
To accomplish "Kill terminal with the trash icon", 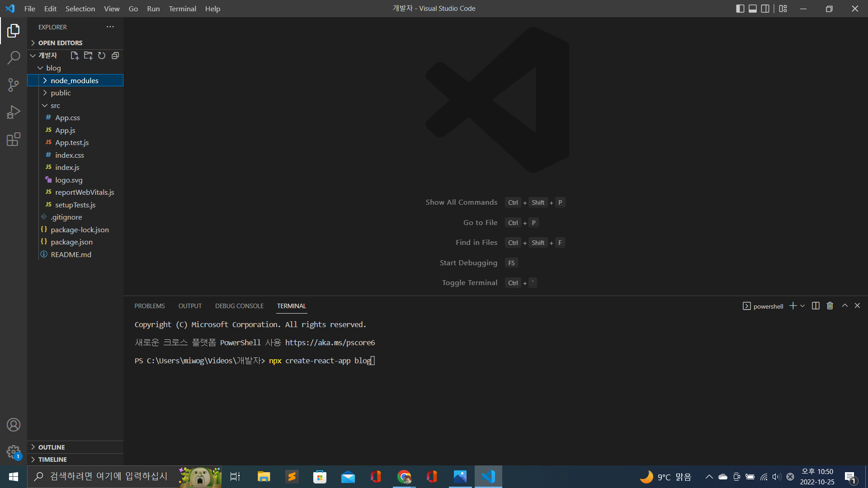I will (x=830, y=306).
